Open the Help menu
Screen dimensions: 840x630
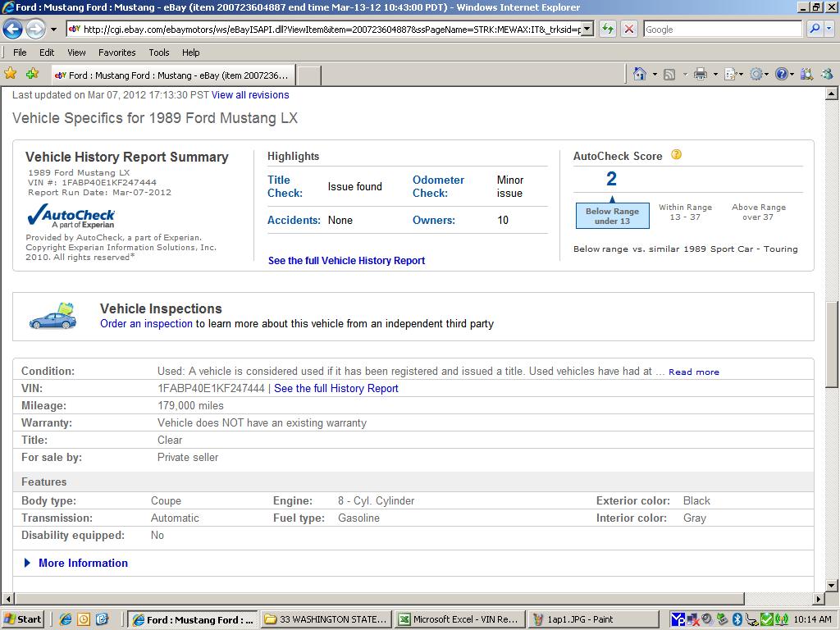(x=190, y=52)
